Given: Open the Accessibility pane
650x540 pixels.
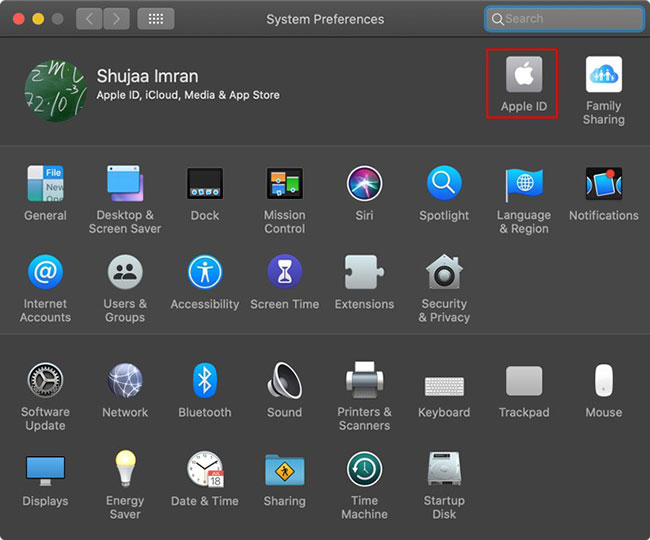Looking at the screenshot, I should point(204,272).
